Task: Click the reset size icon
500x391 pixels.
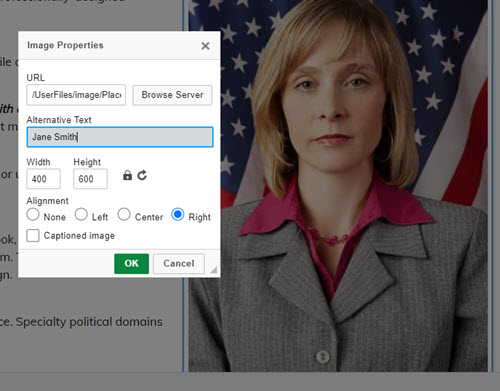Action: coord(142,175)
